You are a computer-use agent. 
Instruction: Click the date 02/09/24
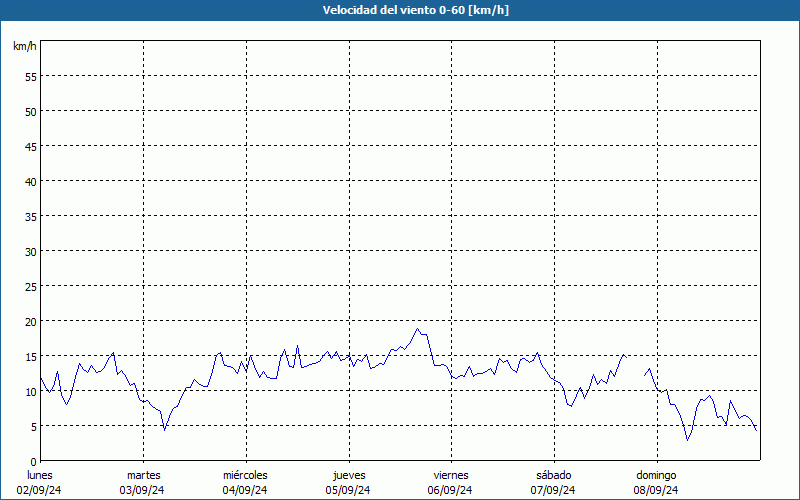pos(39,490)
